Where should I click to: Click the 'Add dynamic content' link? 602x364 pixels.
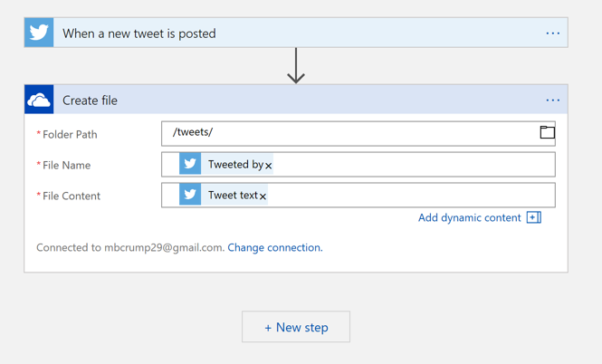click(469, 217)
